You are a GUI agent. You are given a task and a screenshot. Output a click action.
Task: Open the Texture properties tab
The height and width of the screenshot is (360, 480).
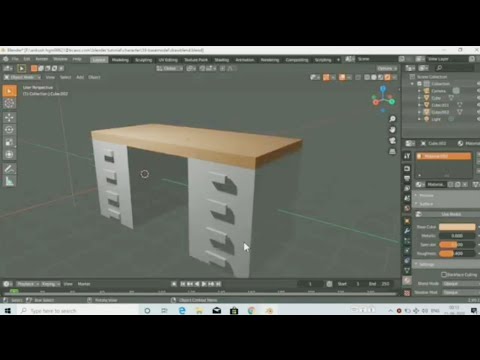[x=407, y=293]
